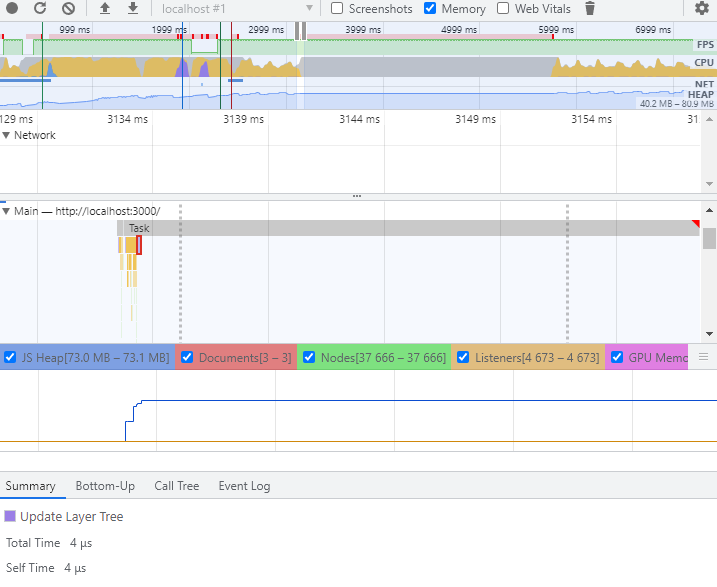
Task: Open the Bottom-Up tab
Action: [105, 486]
